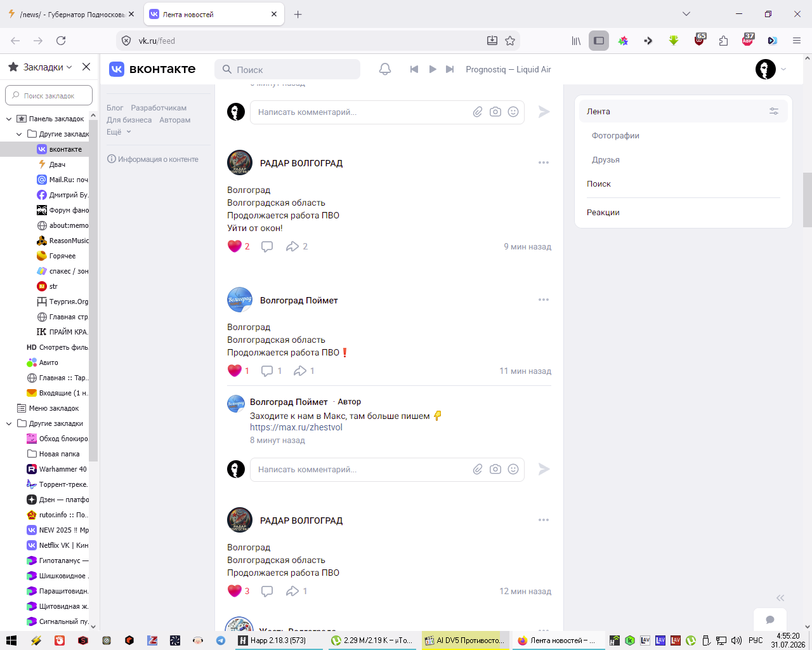The image size is (812, 650).
Task: Open options menu for Волгоград Поймет post
Action: click(544, 300)
